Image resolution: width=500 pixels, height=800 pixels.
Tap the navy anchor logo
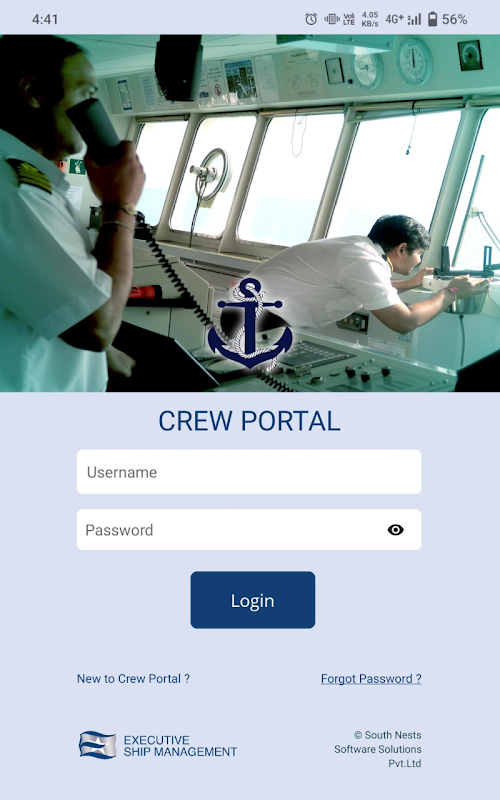pyautogui.click(x=250, y=324)
